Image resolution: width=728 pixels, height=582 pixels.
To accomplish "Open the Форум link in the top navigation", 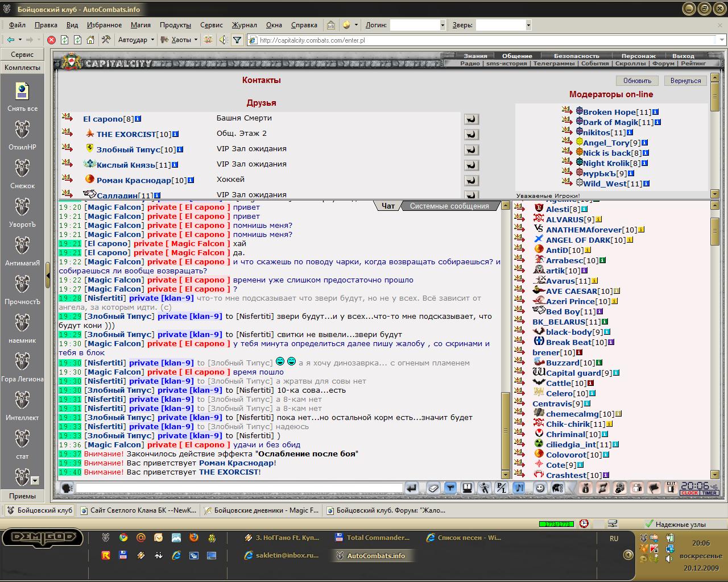I will click(x=663, y=64).
